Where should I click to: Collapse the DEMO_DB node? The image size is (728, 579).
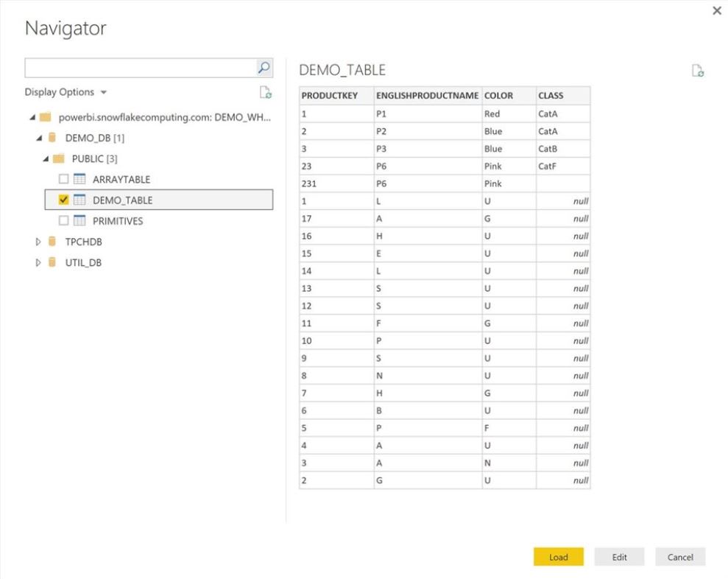40,138
